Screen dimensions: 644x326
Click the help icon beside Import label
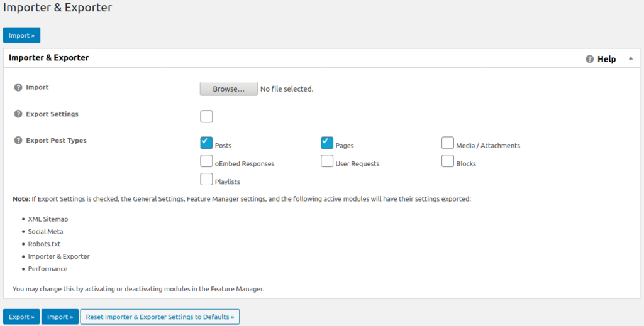point(18,87)
